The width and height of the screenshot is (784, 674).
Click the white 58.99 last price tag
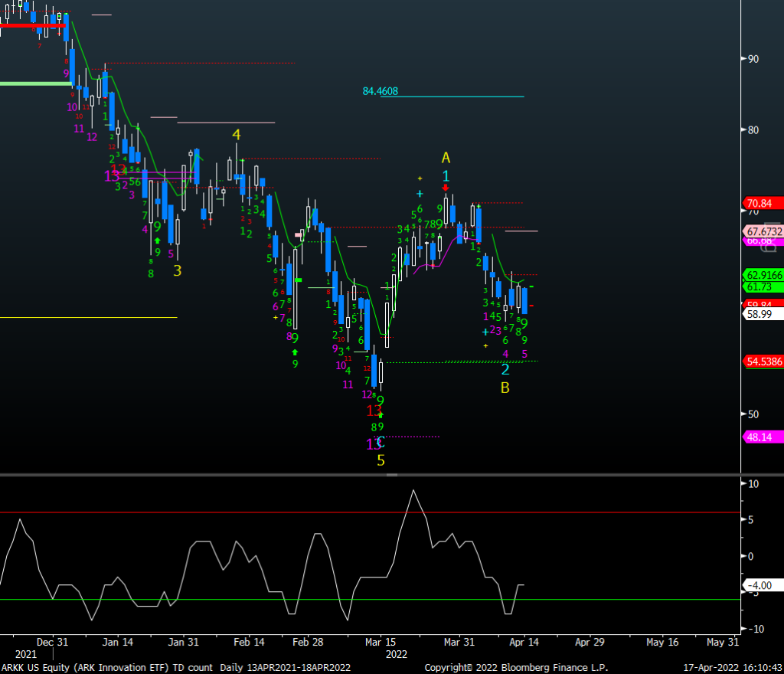click(x=763, y=314)
